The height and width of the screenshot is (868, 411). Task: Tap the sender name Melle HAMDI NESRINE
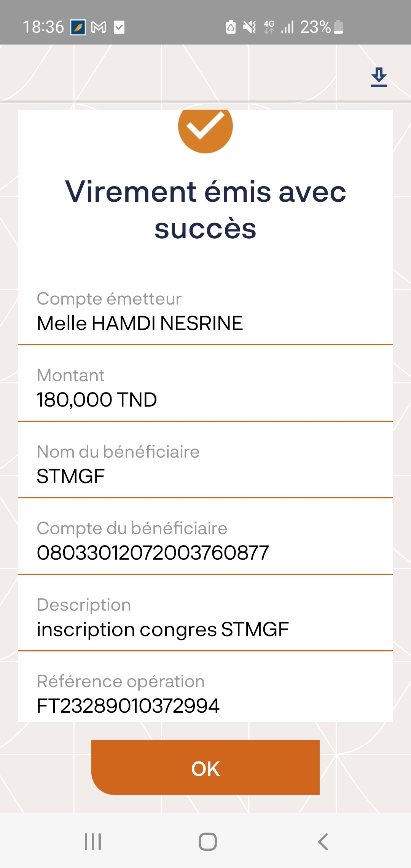[140, 323]
